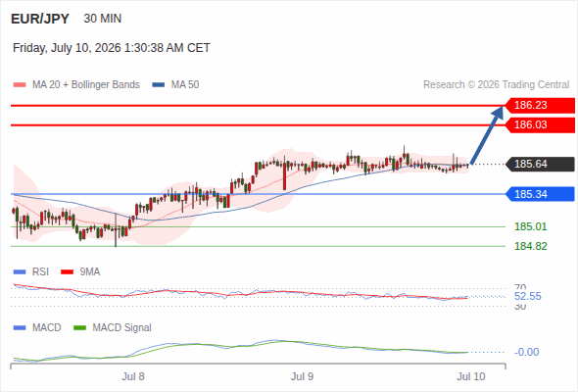Screen dimensions: 578x392
Task: Click the RSI value 52.55 label
Action: [528, 296]
